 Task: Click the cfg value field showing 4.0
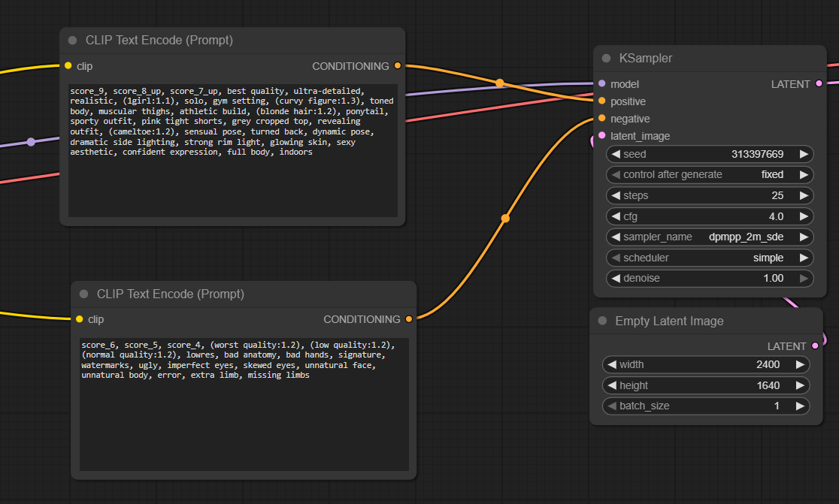[709, 216]
